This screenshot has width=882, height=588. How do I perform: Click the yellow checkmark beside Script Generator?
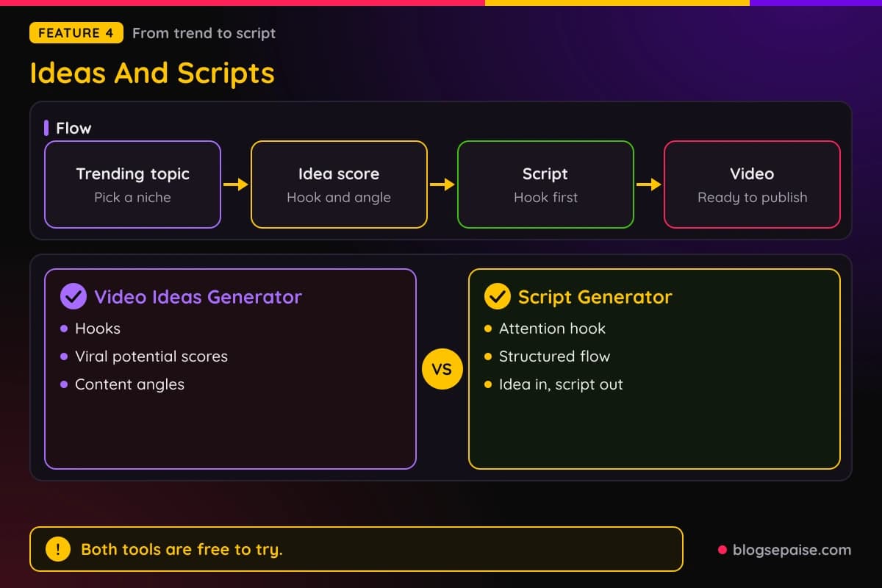pyautogui.click(x=497, y=297)
